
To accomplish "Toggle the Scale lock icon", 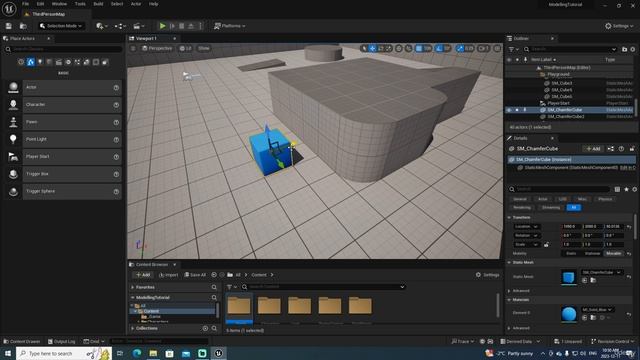I will pyautogui.click(x=547, y=244).
